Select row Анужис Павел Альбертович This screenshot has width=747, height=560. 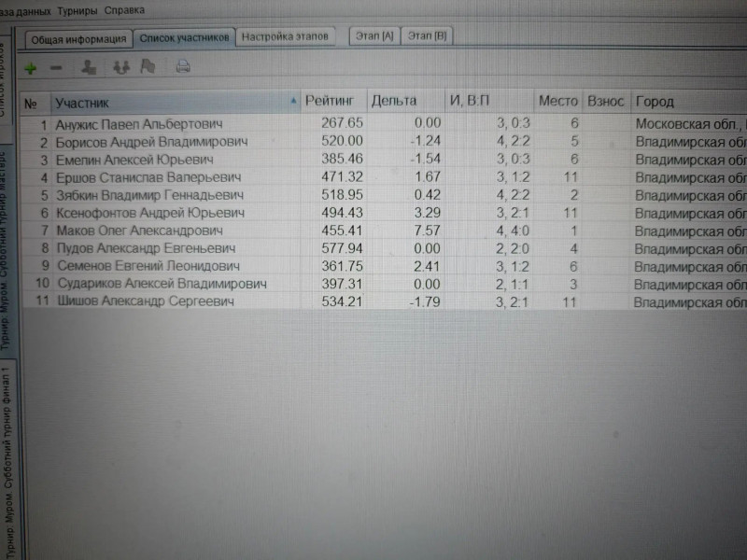(384, 124)
